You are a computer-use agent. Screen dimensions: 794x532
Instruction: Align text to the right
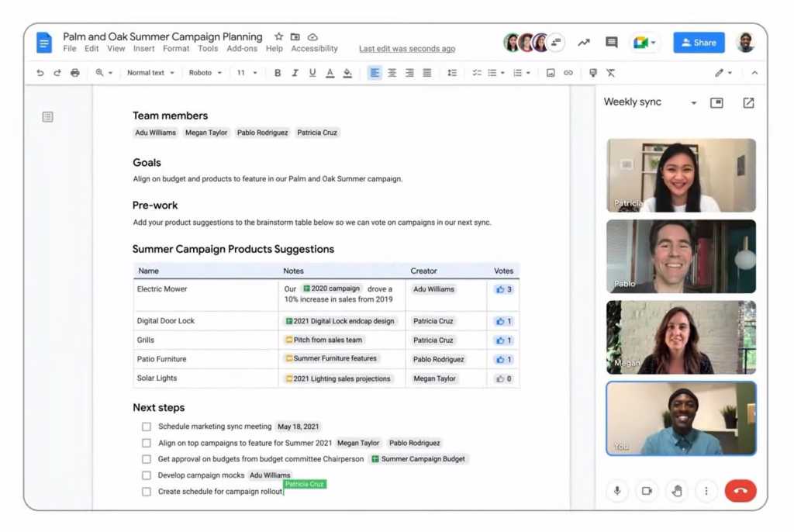409,73
